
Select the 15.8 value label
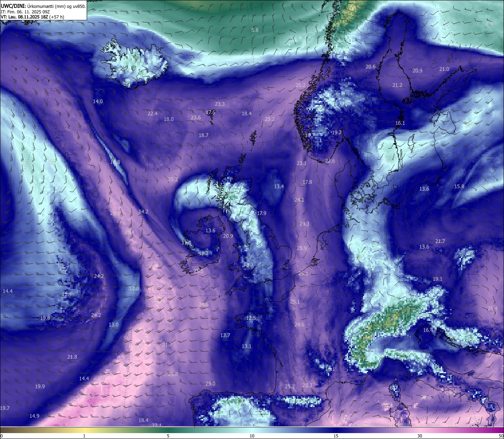pyautogui.click(x=459, y=187)
